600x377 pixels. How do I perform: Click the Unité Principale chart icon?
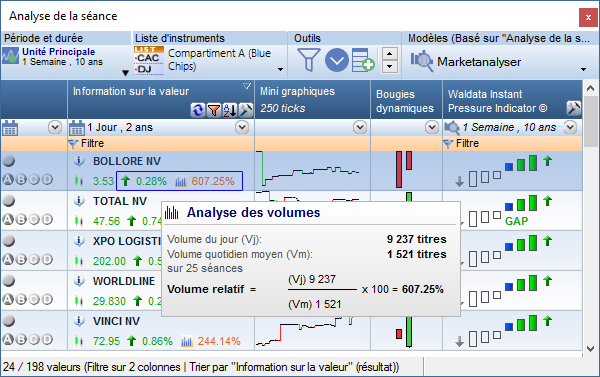click(x=10, y=56)
